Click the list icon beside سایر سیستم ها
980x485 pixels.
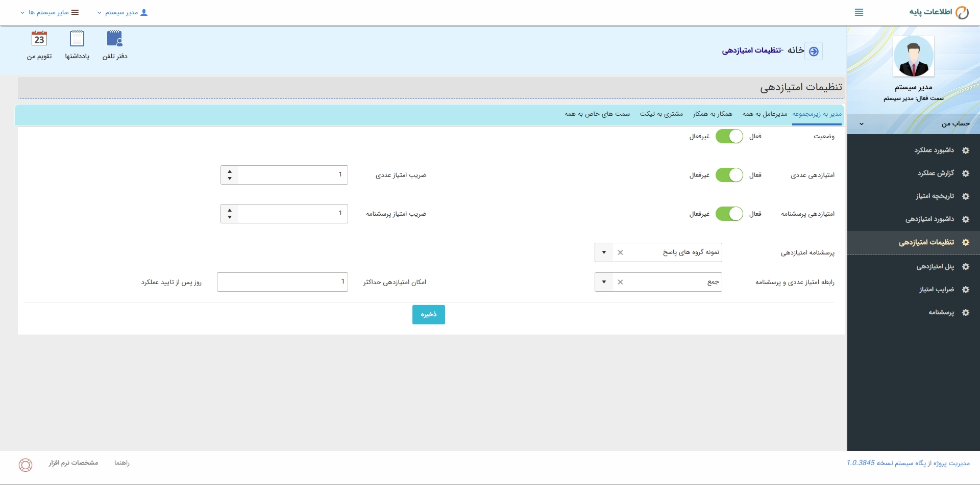(x=75, y=12)
